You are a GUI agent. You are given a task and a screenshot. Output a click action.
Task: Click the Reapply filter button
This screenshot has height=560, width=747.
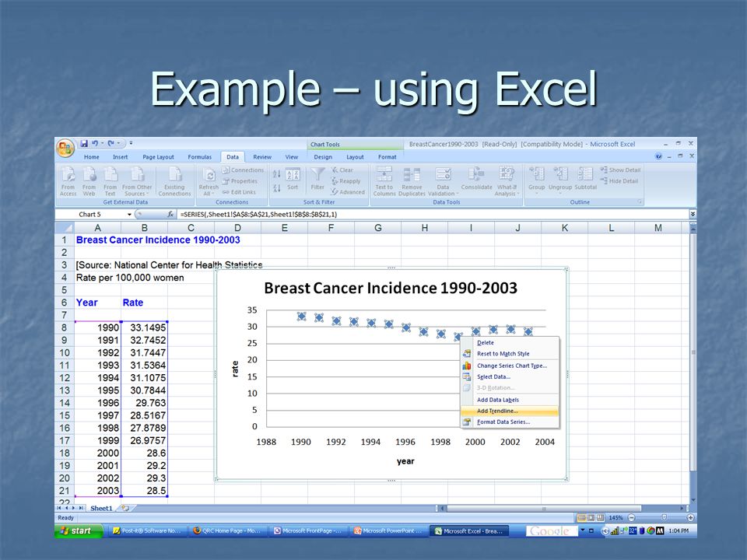click(x=345, y=181)
